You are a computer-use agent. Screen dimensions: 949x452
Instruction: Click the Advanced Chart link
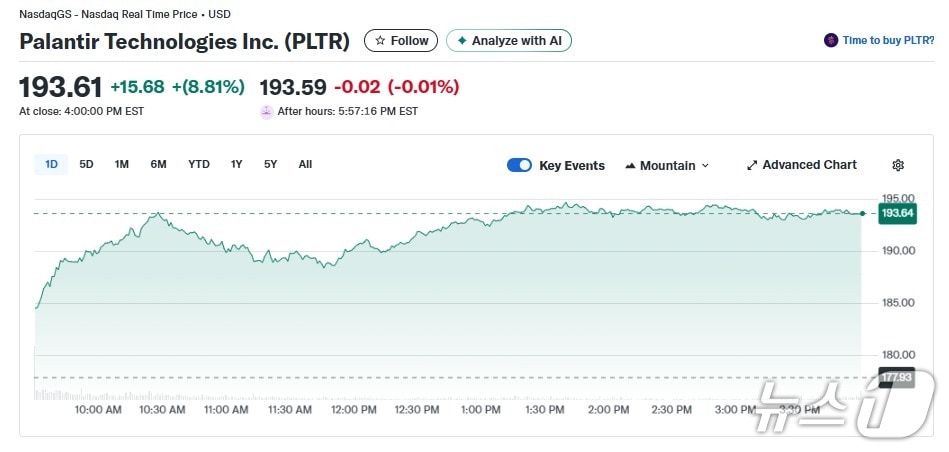809,165
